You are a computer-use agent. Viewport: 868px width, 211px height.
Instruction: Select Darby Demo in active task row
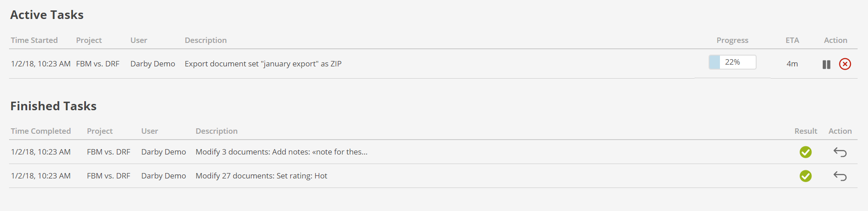point(153,64)
